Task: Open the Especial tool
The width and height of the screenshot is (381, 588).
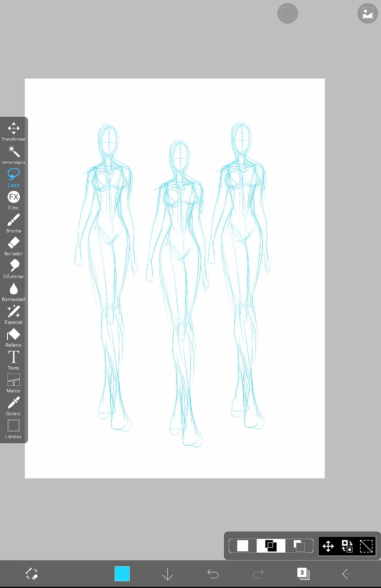Action: (x=13, y=315)
